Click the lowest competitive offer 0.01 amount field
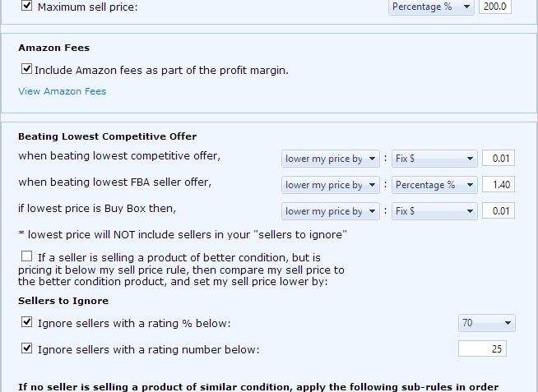 (x=499, y=159)
